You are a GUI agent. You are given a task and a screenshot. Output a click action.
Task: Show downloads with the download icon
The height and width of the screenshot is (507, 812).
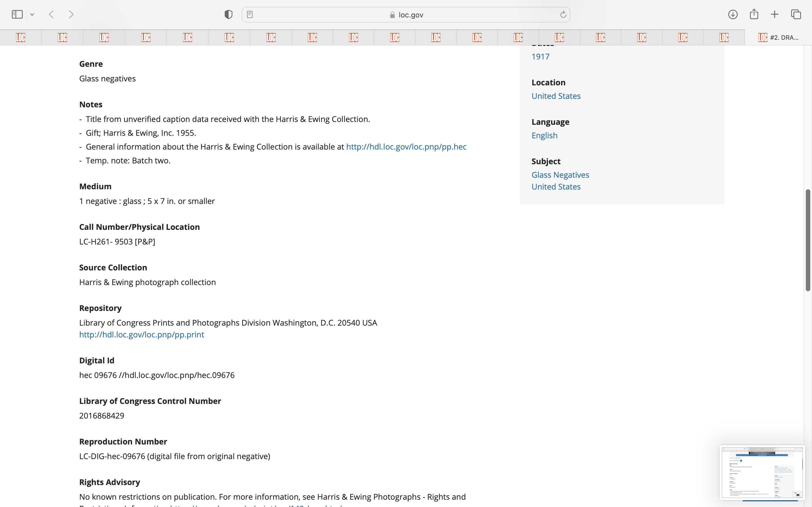click(x=732, y=14)
